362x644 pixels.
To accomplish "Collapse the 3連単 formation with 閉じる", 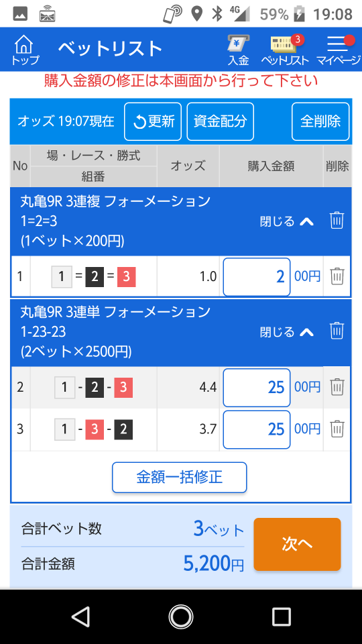I will (x=287, y=331).
